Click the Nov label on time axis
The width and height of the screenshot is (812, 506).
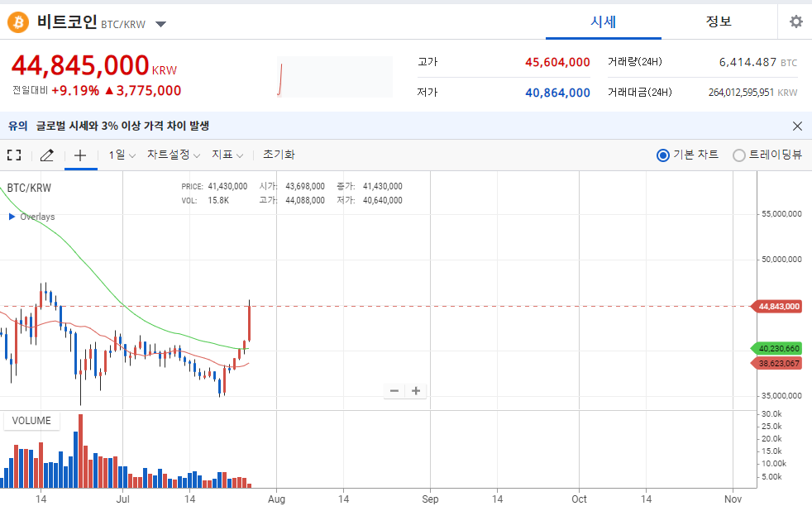pyautogui.click(x=733, y=499)
